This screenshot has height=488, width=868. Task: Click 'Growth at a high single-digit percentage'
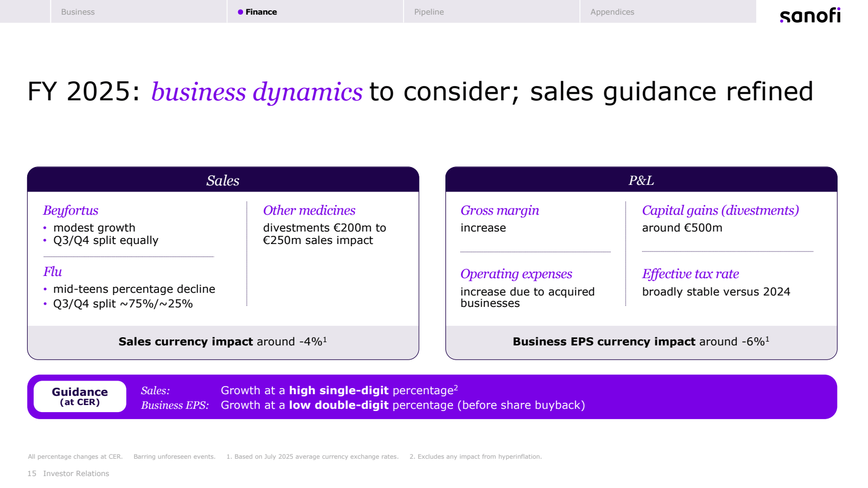[339, 390]
